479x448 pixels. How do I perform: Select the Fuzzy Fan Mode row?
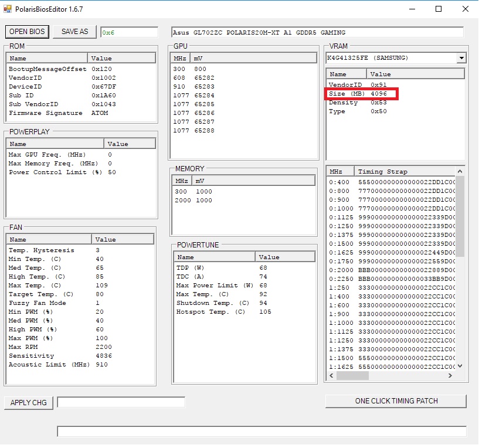(80, 303)
